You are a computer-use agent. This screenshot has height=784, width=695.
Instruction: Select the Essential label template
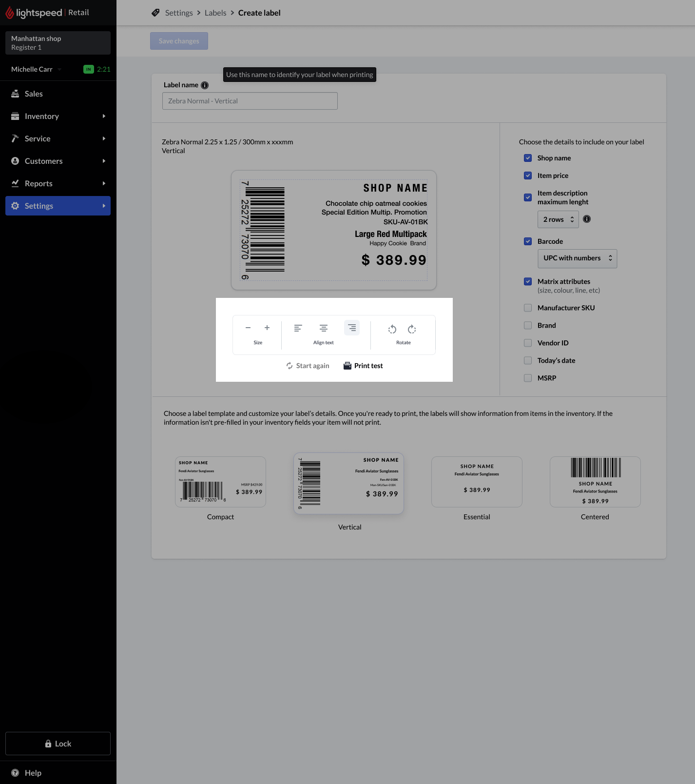coord(477,482)
